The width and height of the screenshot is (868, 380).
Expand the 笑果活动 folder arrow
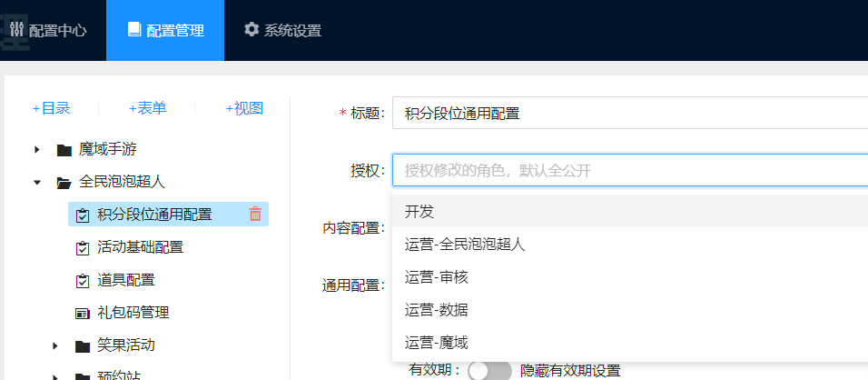[x=55, y=346]
